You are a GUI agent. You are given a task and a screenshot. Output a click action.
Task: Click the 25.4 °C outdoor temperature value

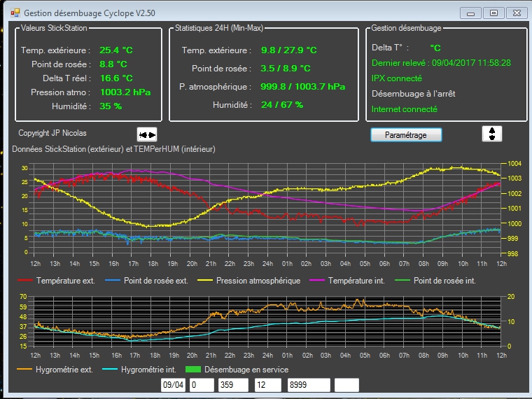pos(115,50)
